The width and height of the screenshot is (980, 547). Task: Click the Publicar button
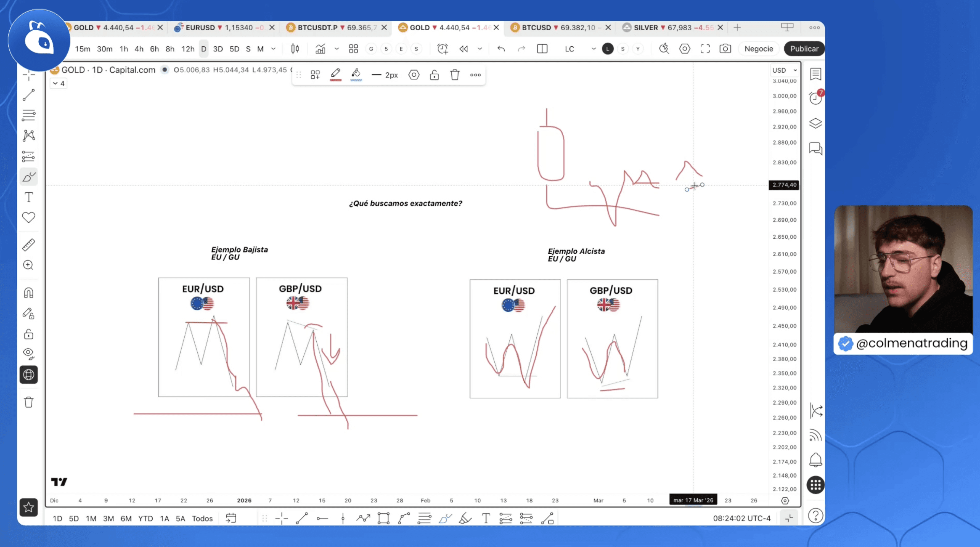(x=804, y=49)
